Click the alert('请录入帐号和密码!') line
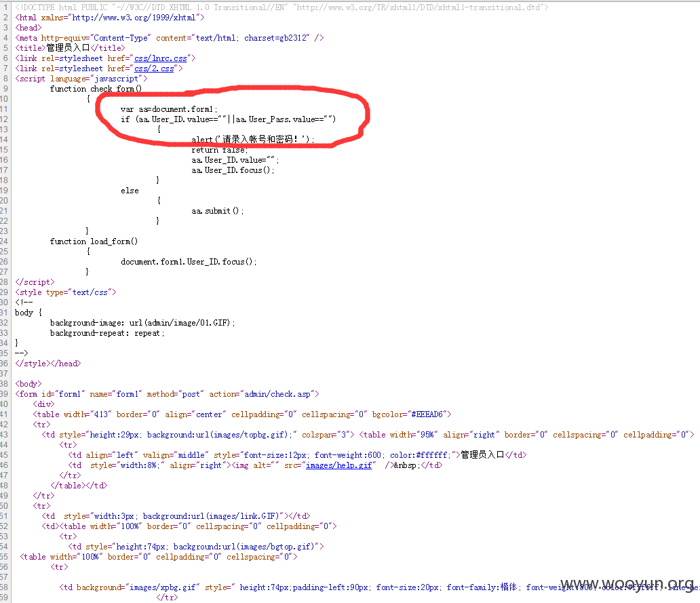700x603 pixels. click(x=253, y=140)
